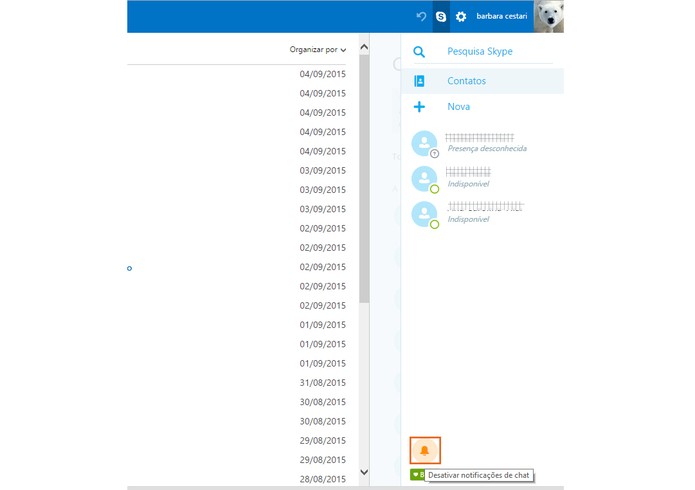Open the Contatos section
Screen dimensions: 695x490
pos(482,81)
